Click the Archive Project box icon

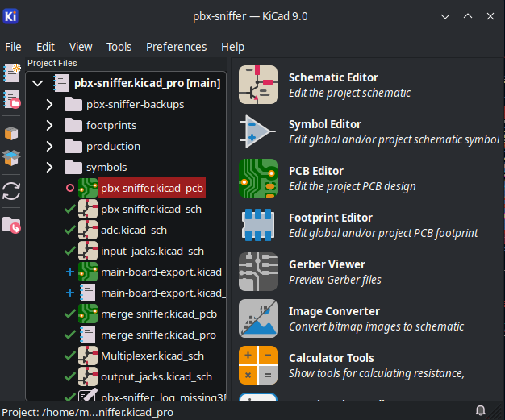point(11,133)
